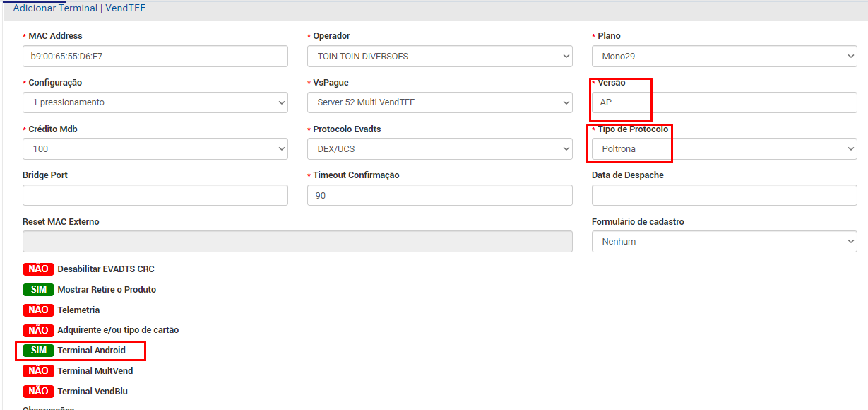The image size is (868, 410).
Task: Switch on Terminal VendBlu
Action: pyautogui.click(x=38, y=392)
